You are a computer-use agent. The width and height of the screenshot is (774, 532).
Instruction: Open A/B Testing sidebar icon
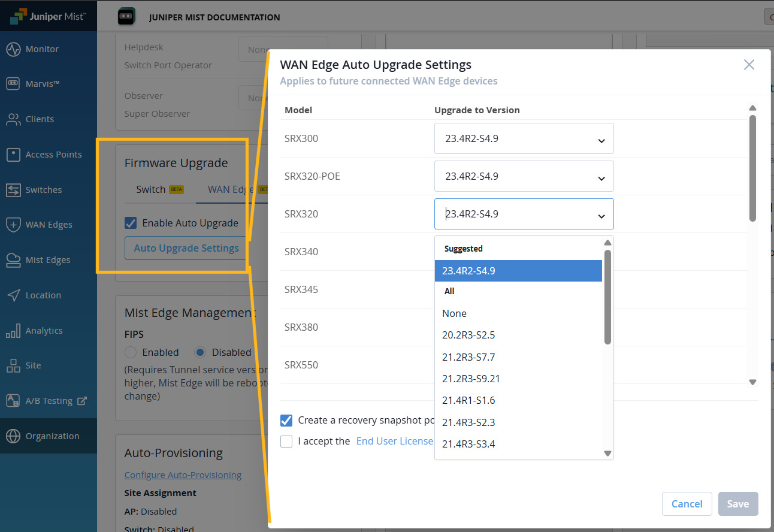[x=13, y=401]
